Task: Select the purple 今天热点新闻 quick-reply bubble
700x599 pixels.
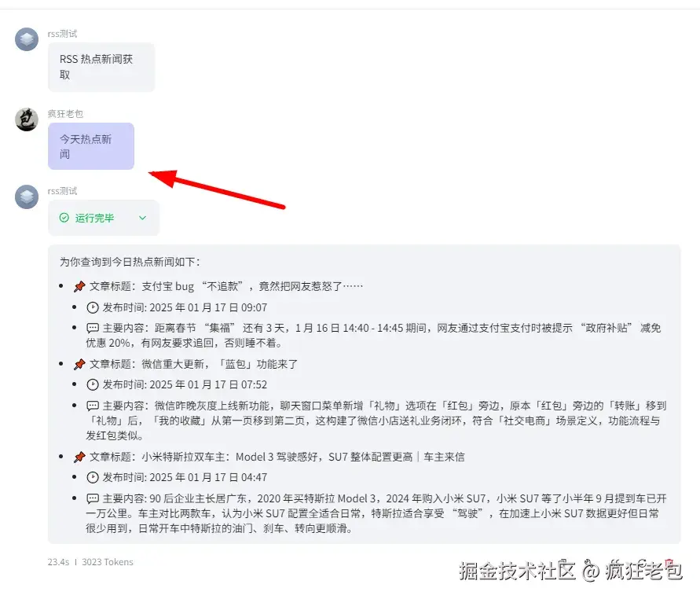Action: click(x=91, y=145)
